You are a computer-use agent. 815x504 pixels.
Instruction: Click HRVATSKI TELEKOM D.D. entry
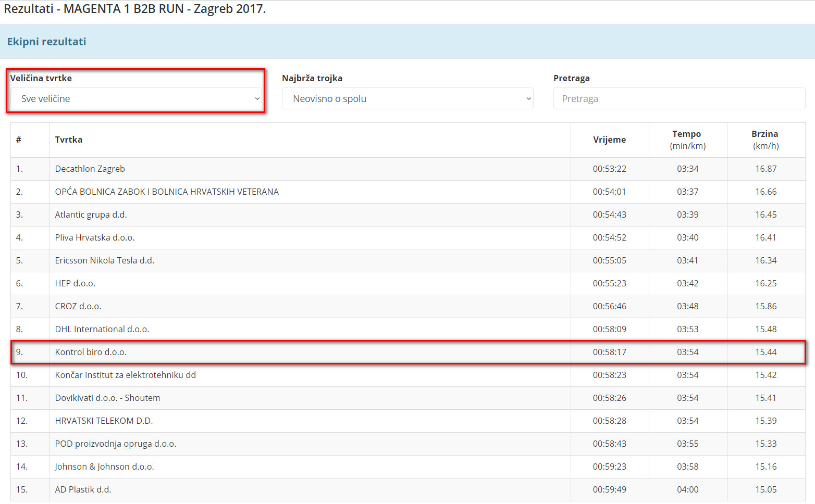coord(104,421)
